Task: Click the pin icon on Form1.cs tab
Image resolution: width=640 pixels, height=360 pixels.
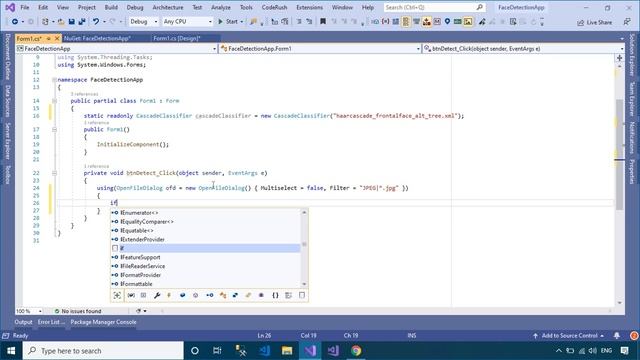Action: coord(49,38)
